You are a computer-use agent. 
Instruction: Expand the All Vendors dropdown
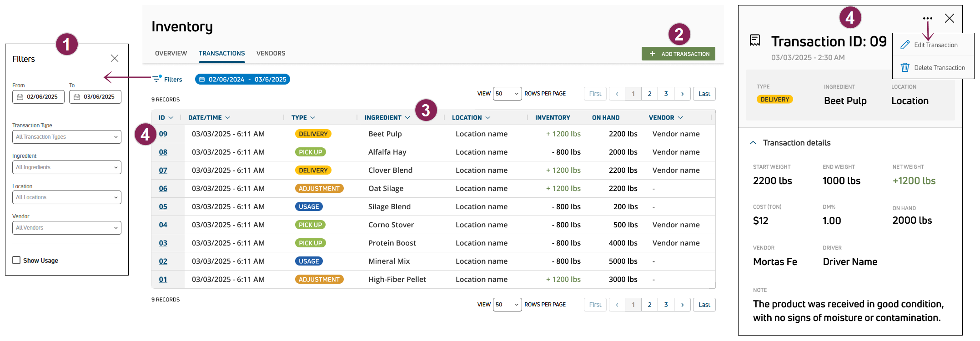(66, 228)
